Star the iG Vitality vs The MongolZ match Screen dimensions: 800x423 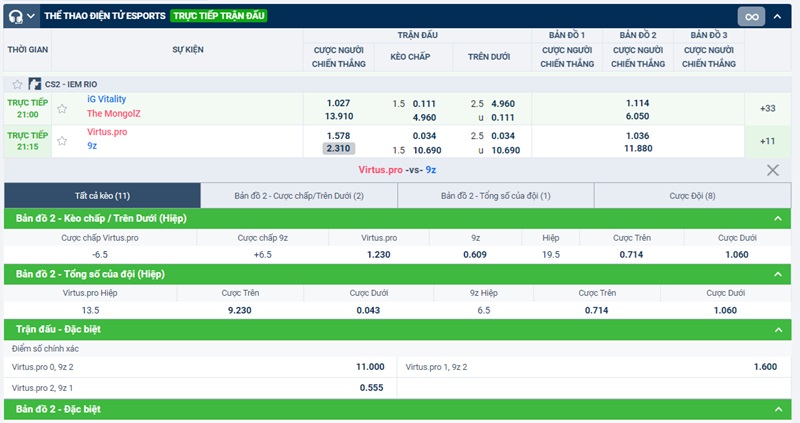click(62, 108)
